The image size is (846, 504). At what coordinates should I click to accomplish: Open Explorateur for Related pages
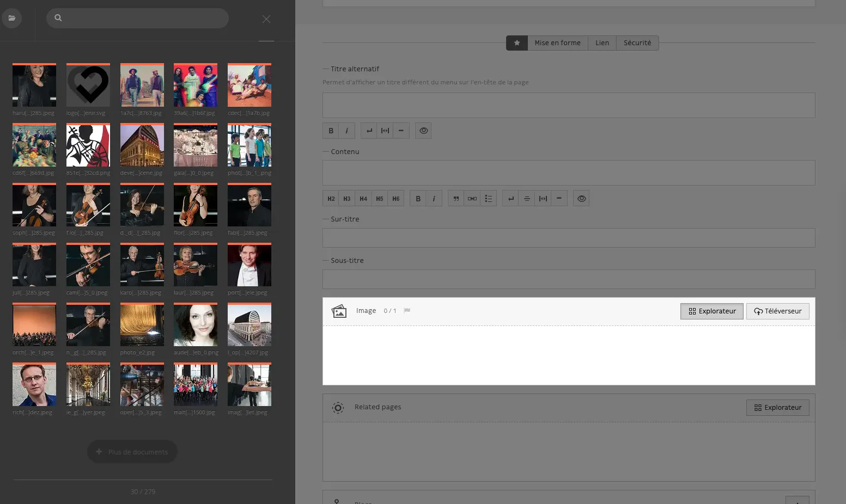tap(778, 408)
